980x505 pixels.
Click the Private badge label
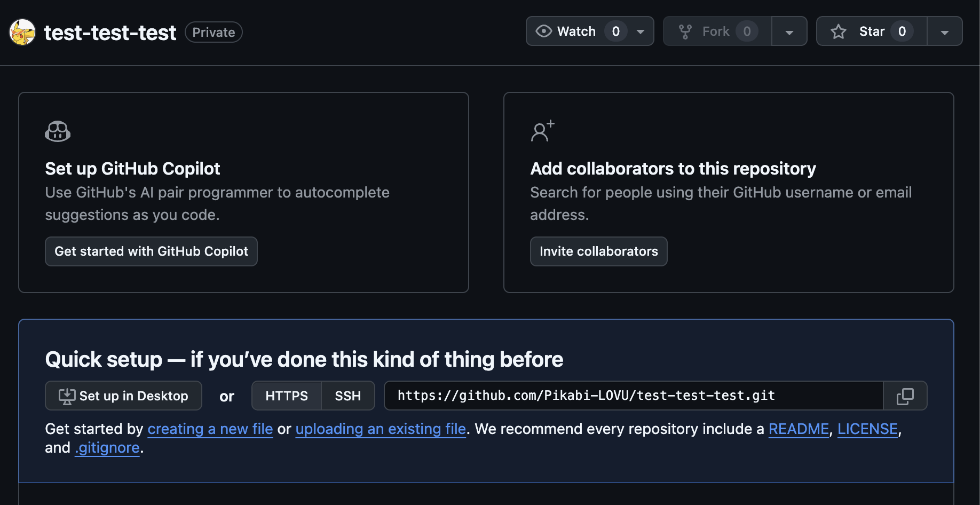click(214, 32)
